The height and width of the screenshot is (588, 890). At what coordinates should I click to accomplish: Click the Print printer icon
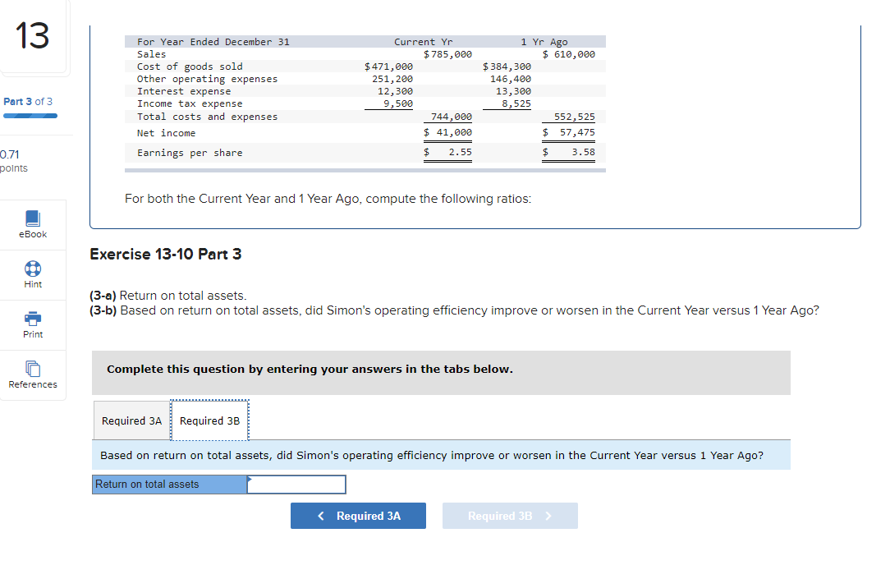[33, 319]
